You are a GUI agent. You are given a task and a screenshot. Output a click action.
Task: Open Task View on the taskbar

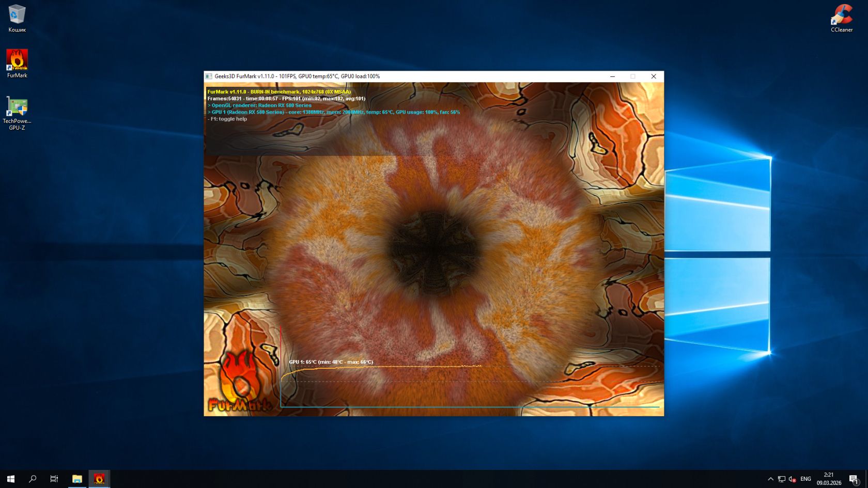click(x=54, y=479)
